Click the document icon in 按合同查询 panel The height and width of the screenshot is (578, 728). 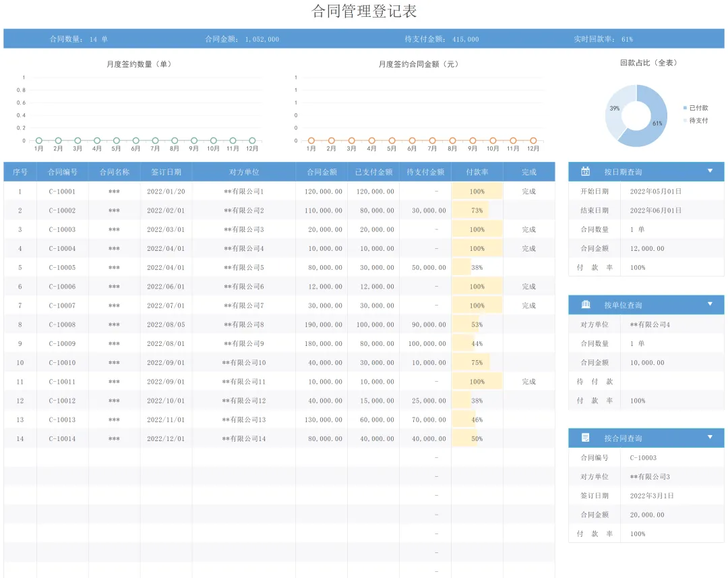[586, 438]
